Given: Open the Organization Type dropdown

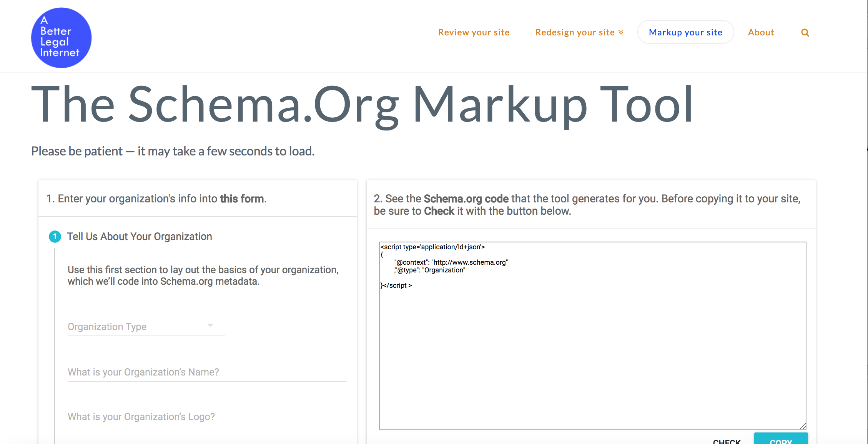Looking at the screenshot, I should [x=146, y=326].
